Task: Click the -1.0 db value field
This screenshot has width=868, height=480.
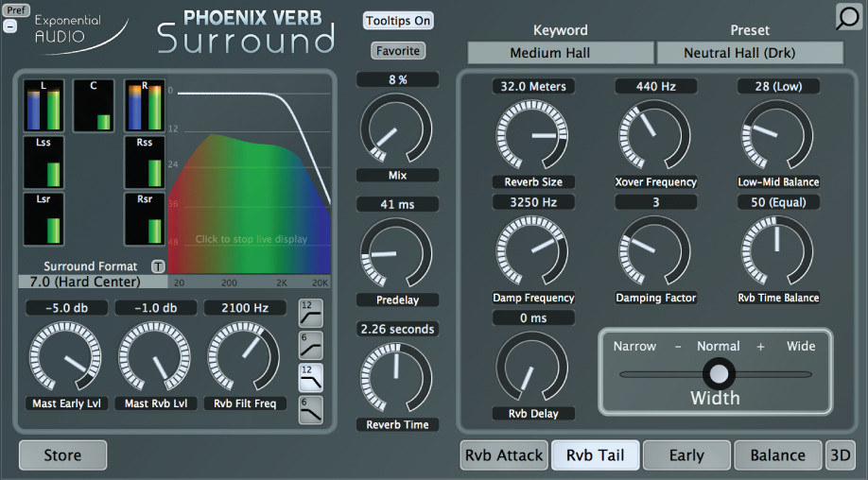Action: pos(156,308)
